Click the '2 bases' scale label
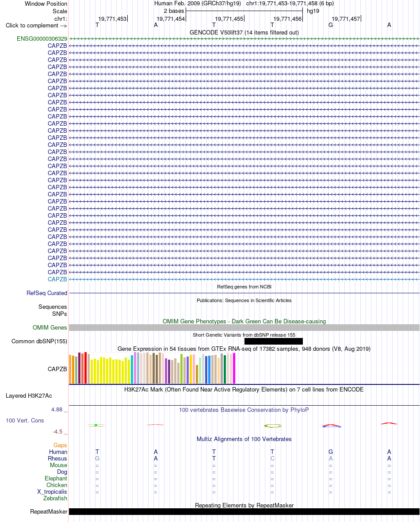Screen dimensions: 420x522 pyautogui.click(x=174, y=11)
